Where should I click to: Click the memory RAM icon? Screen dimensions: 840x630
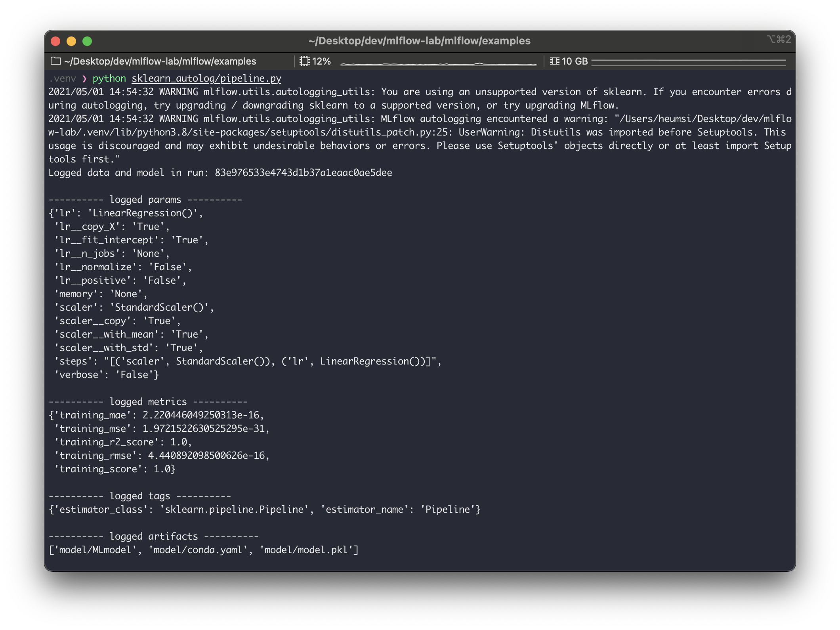(554, 61)
